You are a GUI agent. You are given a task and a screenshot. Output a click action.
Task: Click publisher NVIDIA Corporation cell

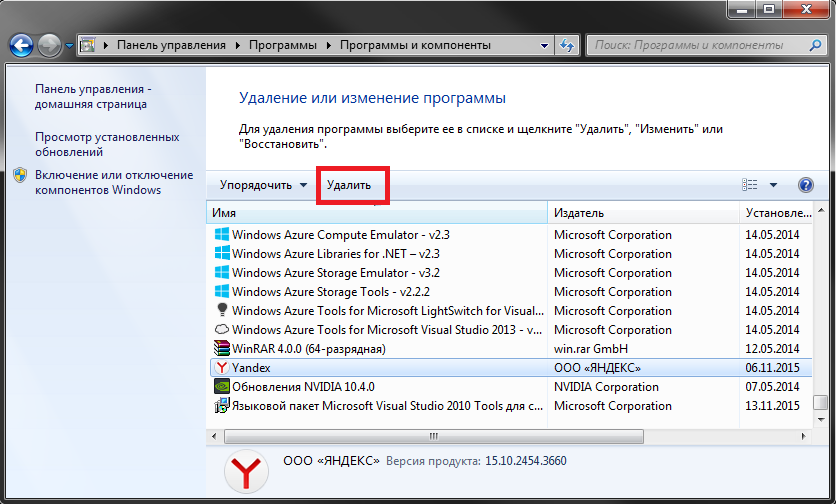click(606, 387)
